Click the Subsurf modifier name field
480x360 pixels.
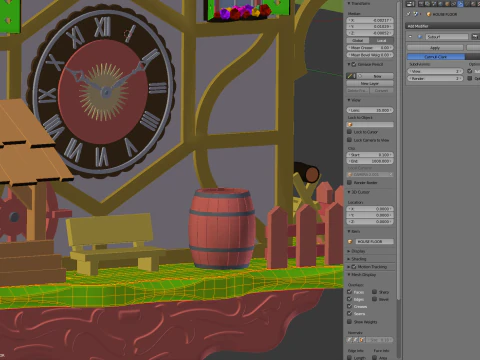click(447, 37)
